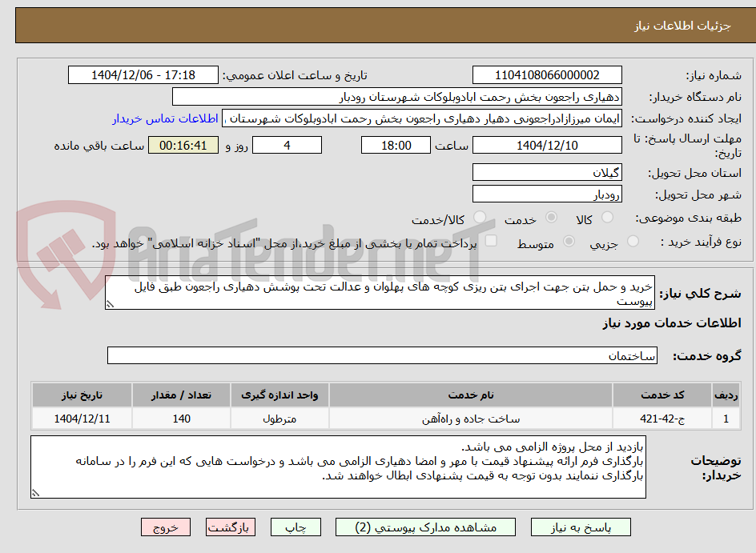
Task: Toggle the اسناد خزانه اسلامی payment checkbox
Action: pyautogui.click(x=491, y=240)
